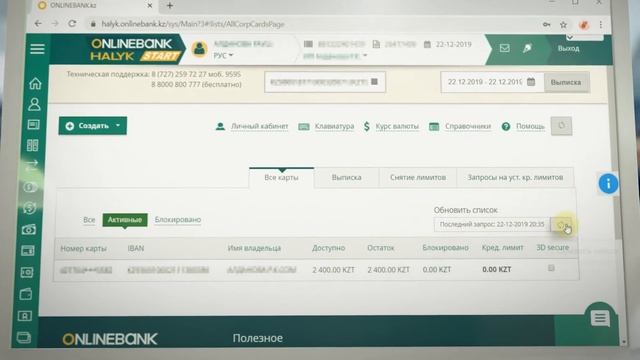
Task: Expand the Создать dropdown arrow
Action: click(118, 125)
